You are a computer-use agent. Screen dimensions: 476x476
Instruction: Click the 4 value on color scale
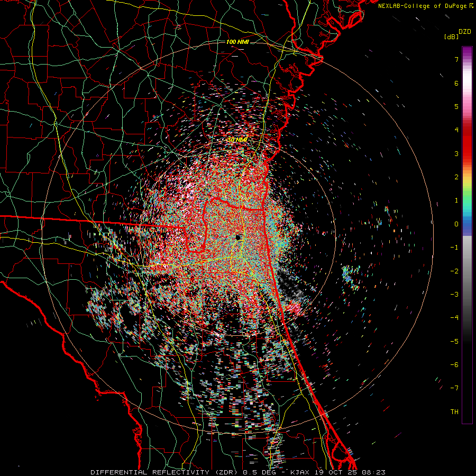tap(456, 130)
